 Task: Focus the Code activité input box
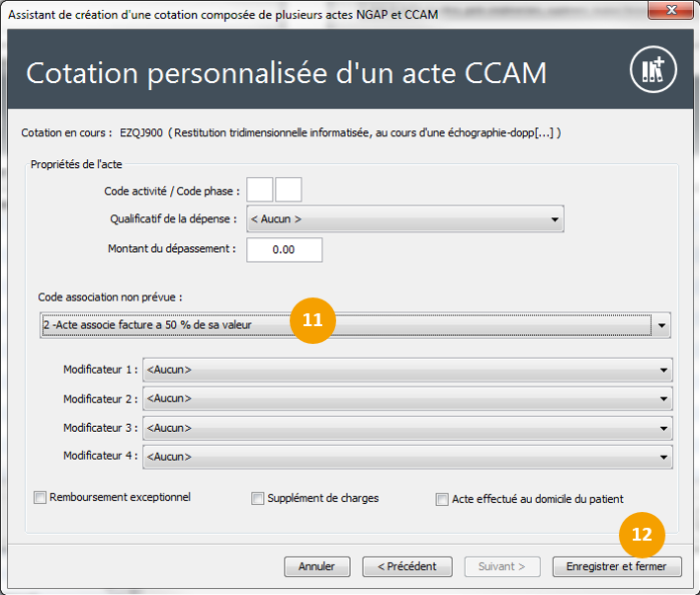point(260,189)
